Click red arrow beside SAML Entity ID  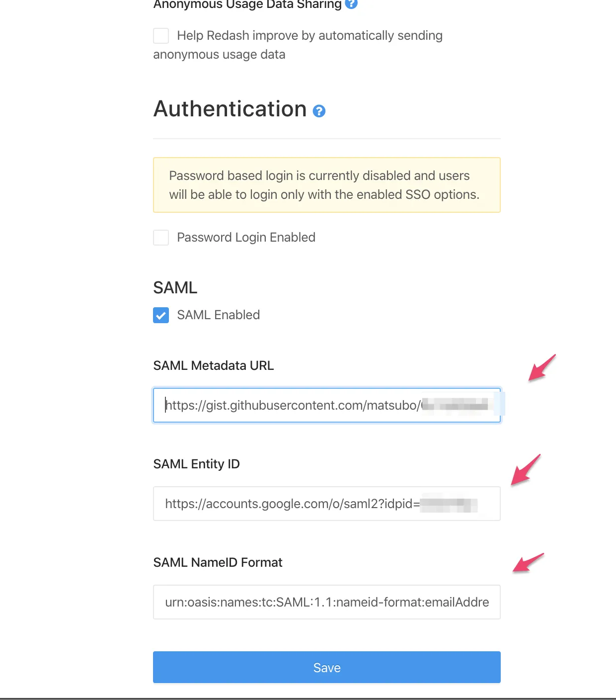pos(525,470)
